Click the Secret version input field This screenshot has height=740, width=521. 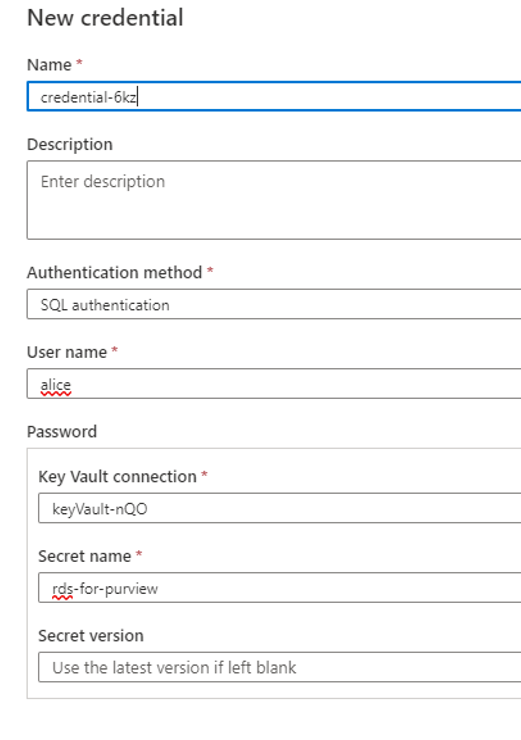(280, 667)
